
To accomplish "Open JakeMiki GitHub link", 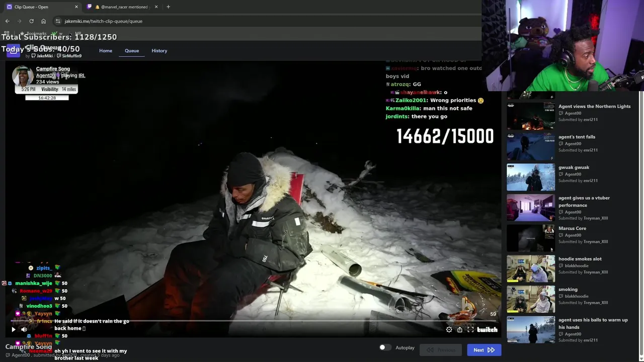I will pos(42,56).
